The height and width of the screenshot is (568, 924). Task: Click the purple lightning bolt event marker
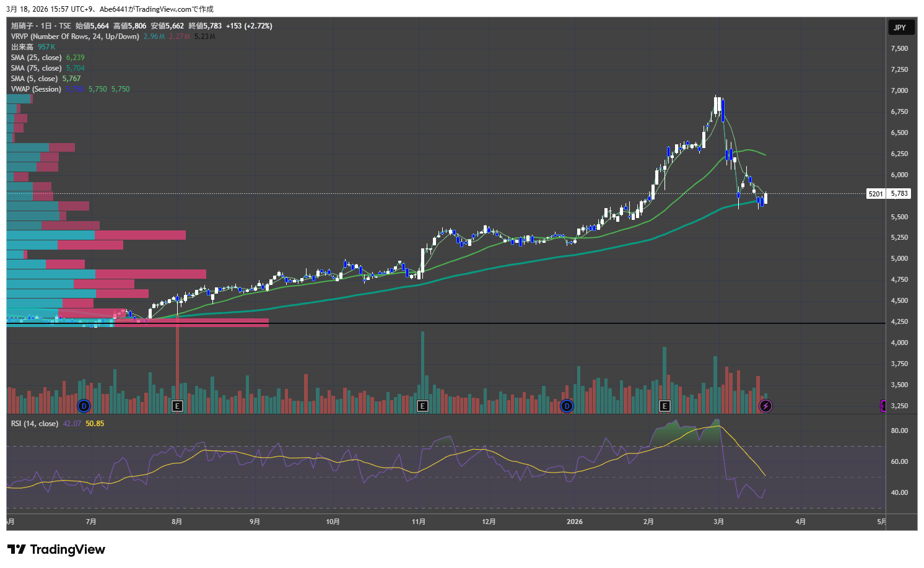tap(766, 406)
